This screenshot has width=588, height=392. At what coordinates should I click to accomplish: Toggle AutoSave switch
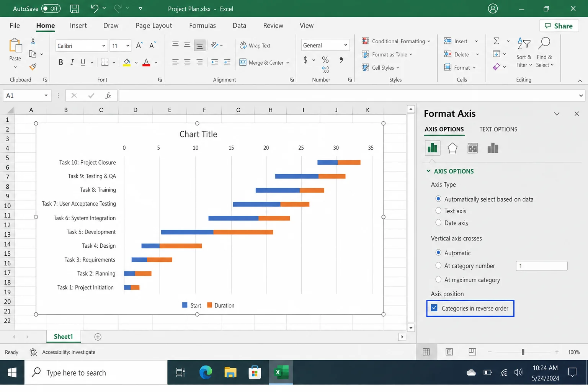tap(51, 8)
